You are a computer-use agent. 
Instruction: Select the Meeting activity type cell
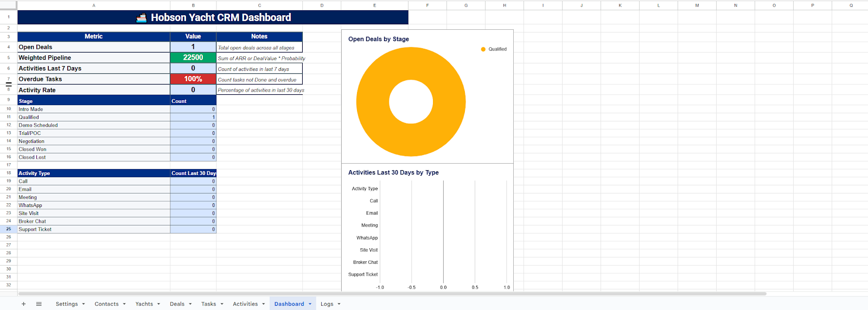(94, 197)
